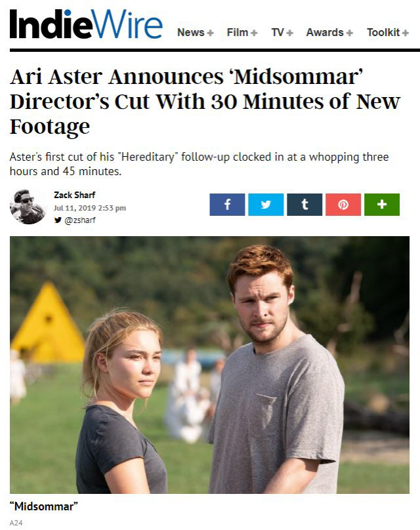
Task: Open the News section
Action: pyautogui.click(x=191, y=32)
